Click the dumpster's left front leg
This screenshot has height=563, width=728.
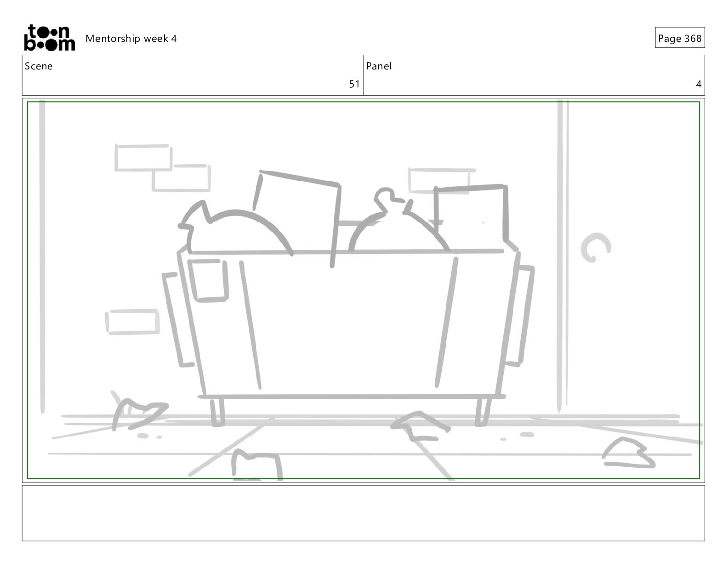pyautogui.click(x=218, y=412)
